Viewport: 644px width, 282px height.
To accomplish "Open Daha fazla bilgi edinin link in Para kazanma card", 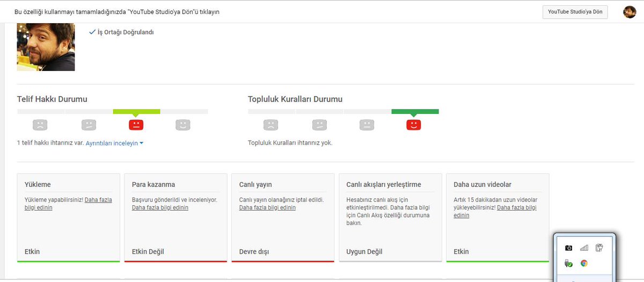I will pyautogui.click(x=160, y=207).
